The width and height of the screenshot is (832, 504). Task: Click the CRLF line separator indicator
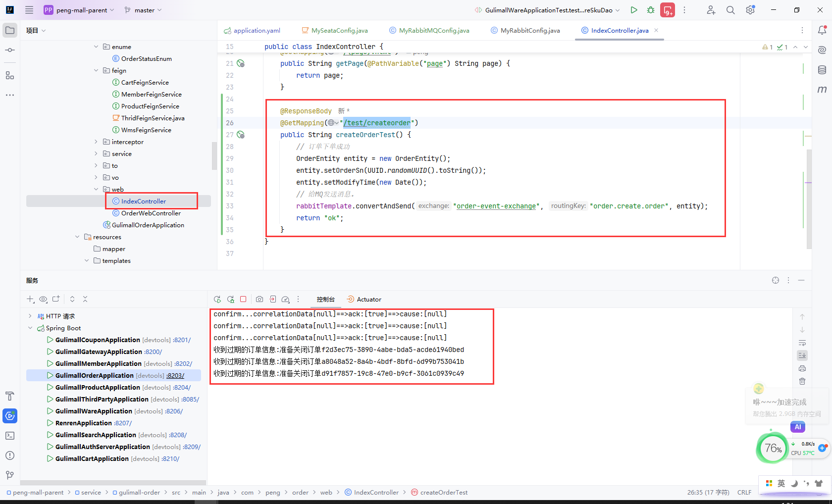[x=744, y=492]
